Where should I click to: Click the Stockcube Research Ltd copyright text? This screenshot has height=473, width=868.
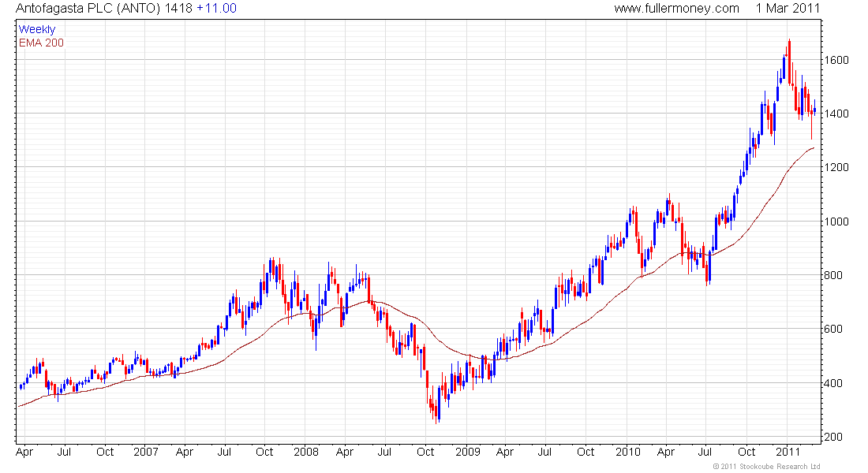click(766, 467)
